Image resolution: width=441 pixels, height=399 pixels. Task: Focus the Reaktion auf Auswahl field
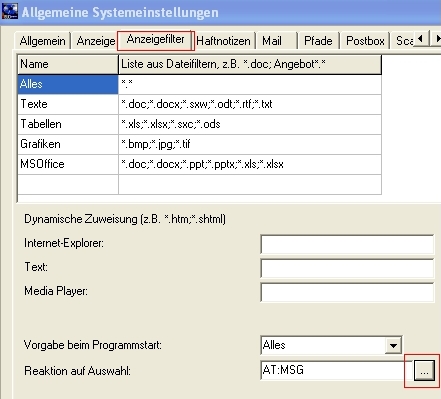[x=336, y=370]
